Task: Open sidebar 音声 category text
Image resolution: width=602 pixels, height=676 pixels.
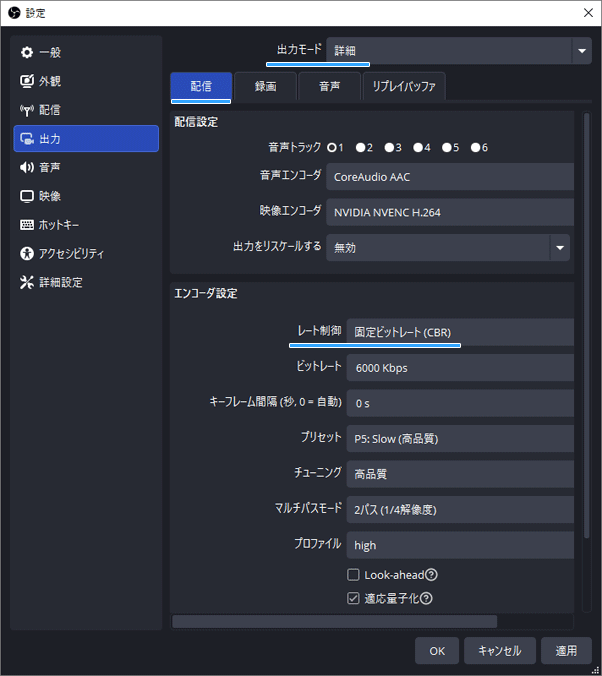Action: 50,167
